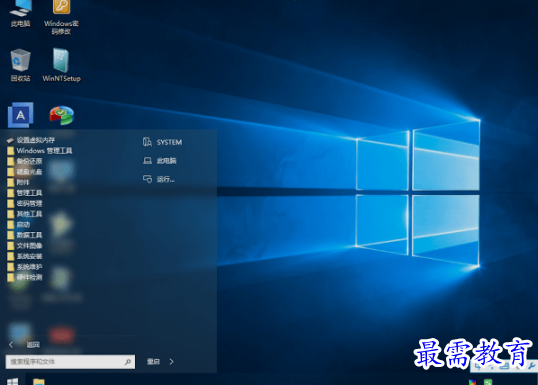Expand the 启动 folder
Image resolution: width=538 pixels, height=385 pixels.
pos(19,225)
